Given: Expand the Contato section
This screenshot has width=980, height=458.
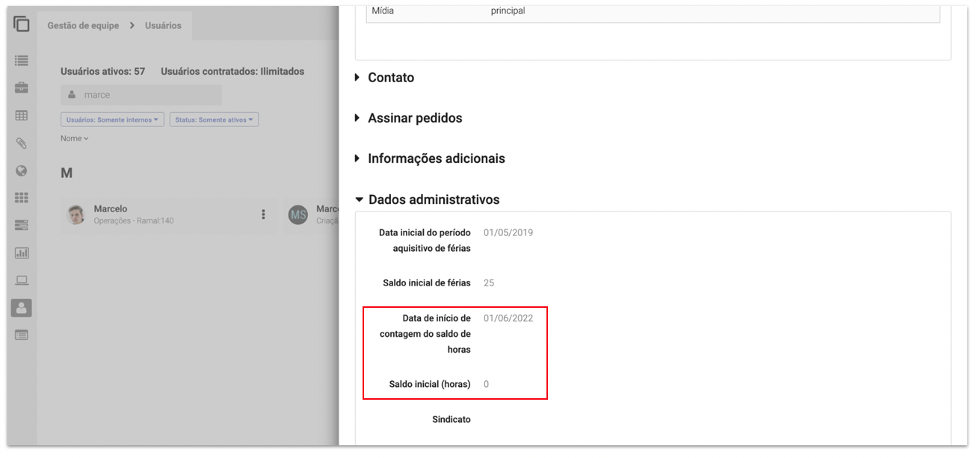Looking at the screenshot, I should (390, 78).
